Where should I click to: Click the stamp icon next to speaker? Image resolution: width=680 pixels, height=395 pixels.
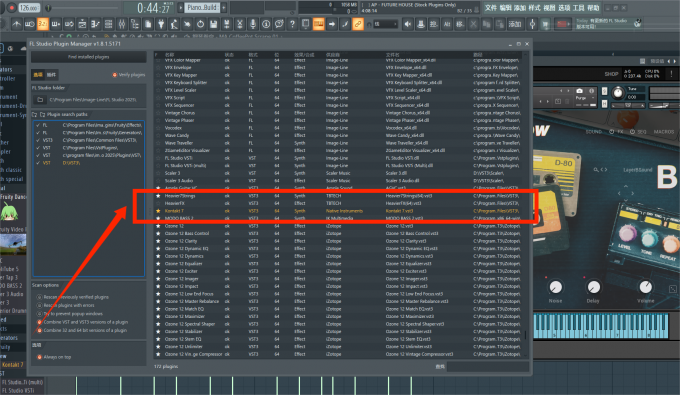click(x=421, y=24)
